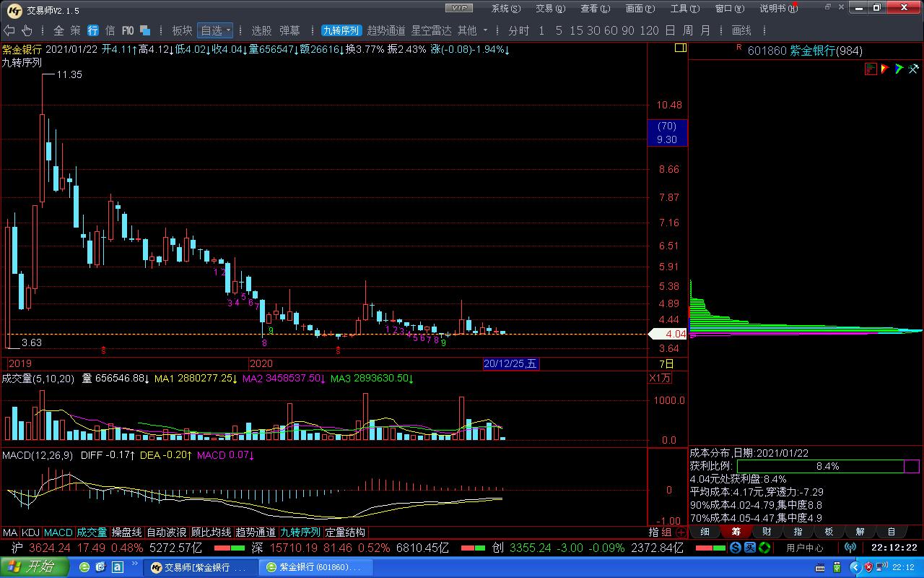Open 用户中心 user center
This screenshot has width=924, height=578.
pyautogui.click(x=804, y=548)
